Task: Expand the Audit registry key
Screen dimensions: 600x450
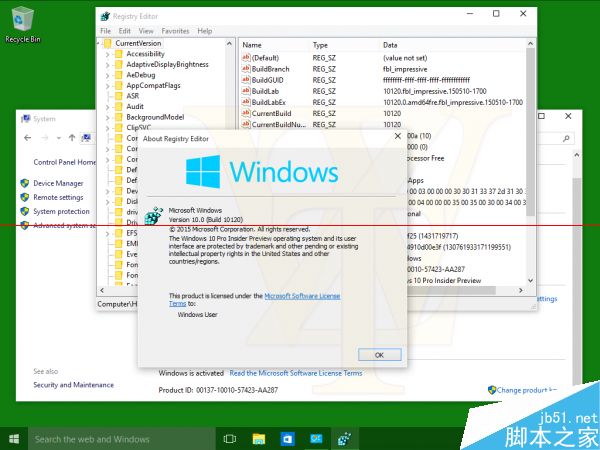Action: click(108, 107)
